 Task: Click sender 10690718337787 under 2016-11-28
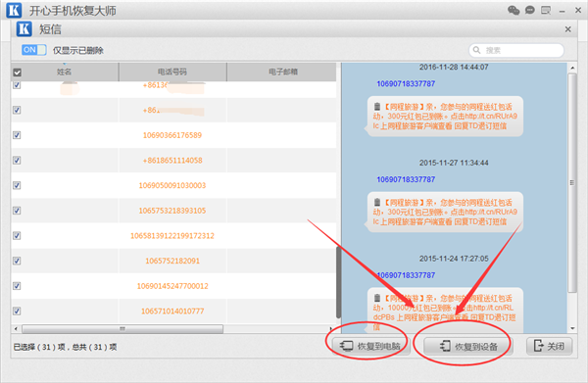pyautogui.click(x=406, y=84)
